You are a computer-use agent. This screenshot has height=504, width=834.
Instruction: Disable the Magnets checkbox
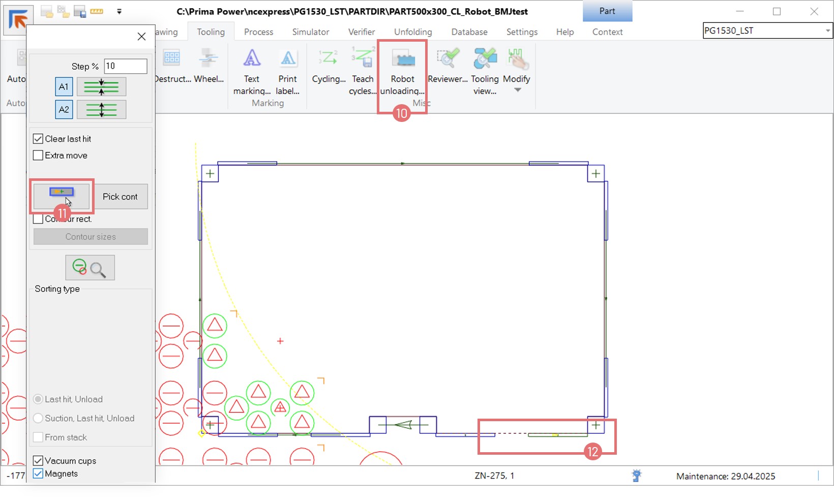[38, 474]
